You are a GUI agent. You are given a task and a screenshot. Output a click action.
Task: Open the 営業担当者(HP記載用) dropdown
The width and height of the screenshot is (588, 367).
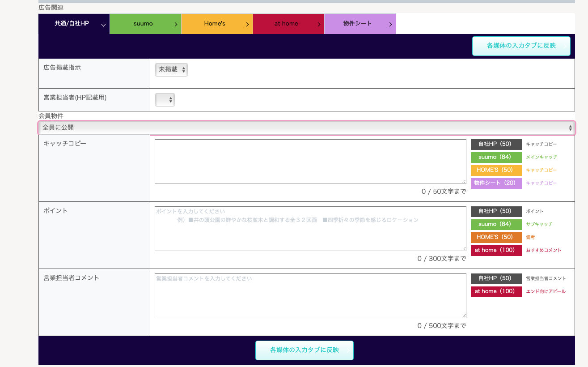[x=165, y=100]
